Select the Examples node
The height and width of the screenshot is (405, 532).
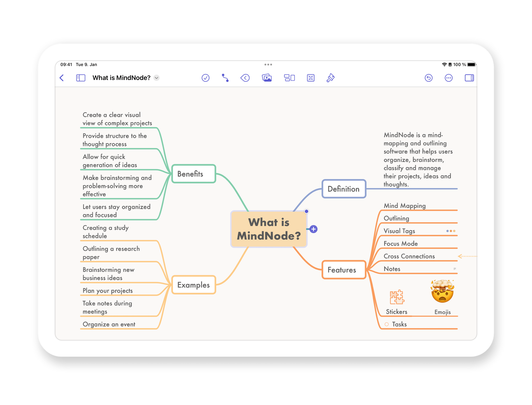(194, 285)
